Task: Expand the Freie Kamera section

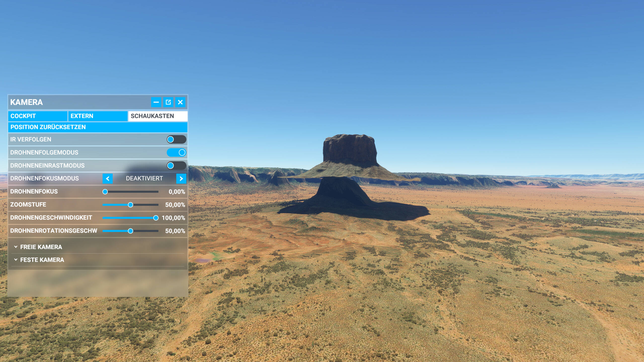Action: point(41,247)
